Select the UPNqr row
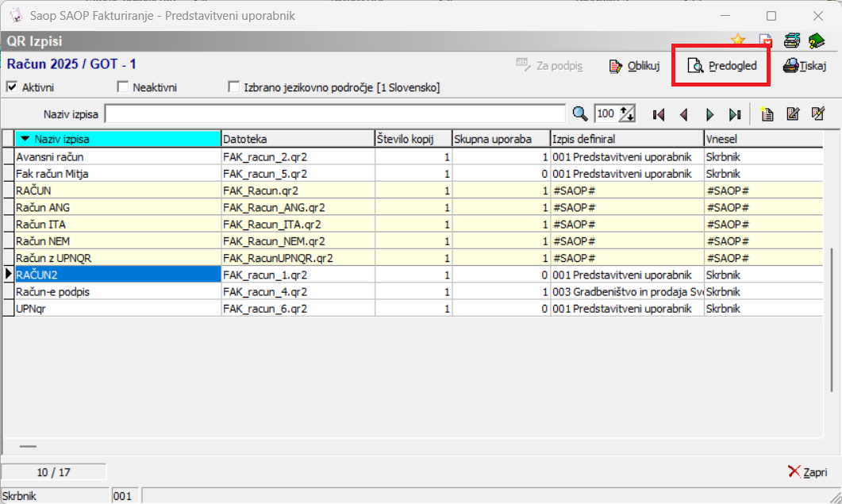Screen dimensions: 842x504 pos(117,309)
